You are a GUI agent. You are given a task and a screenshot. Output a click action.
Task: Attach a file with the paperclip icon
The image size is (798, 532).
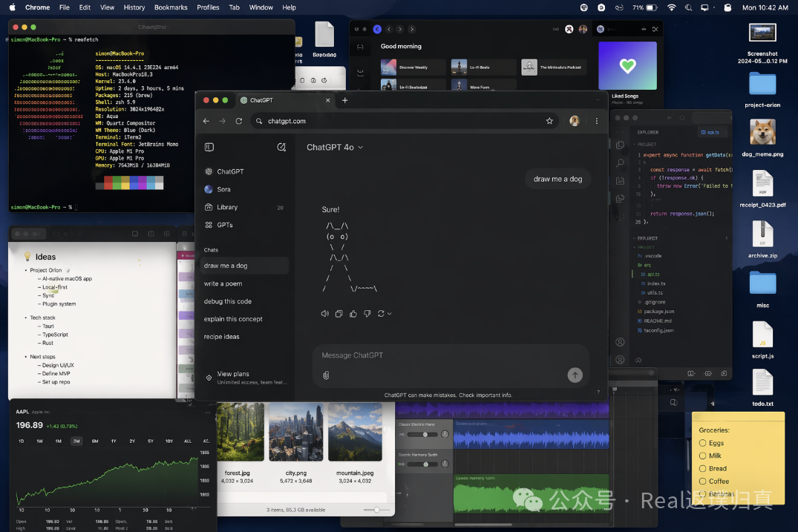pos(326,375)
